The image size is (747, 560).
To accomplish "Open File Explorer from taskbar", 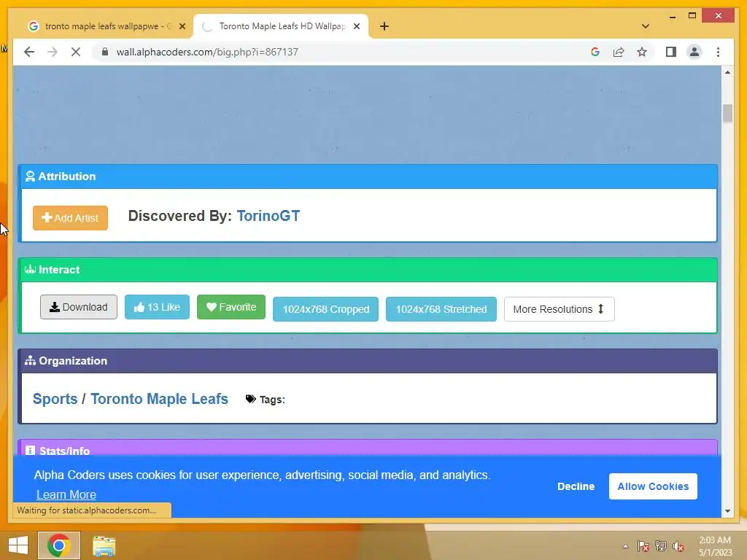I will point(104,546).
